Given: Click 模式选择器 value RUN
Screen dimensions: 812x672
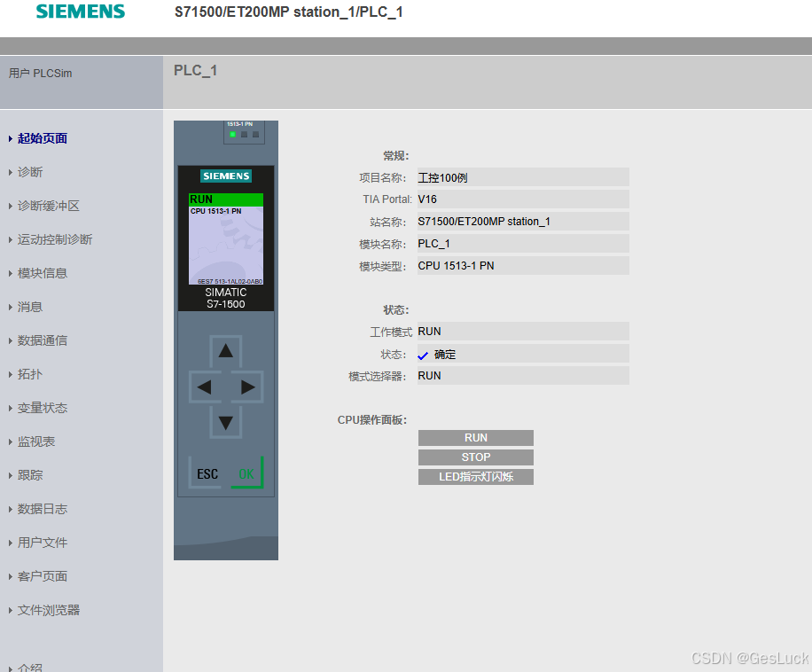Looking at the screenshot, I should (523, 376).
